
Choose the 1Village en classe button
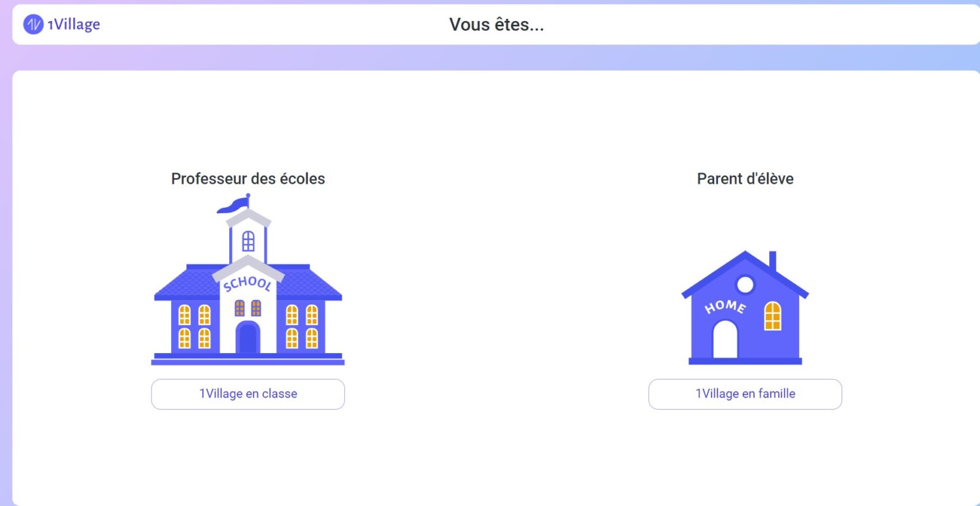point(248,394)
